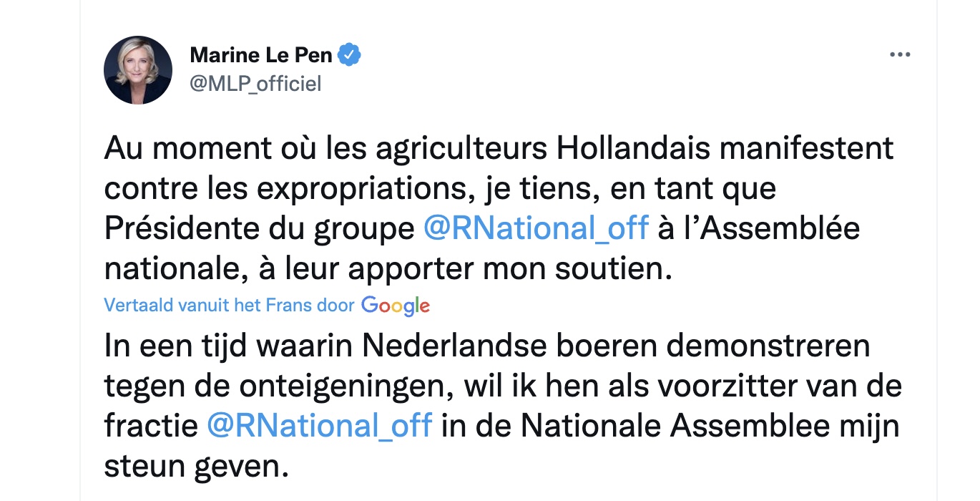Open Marine Le Pen's profile picture

click(x=138, y=70)
